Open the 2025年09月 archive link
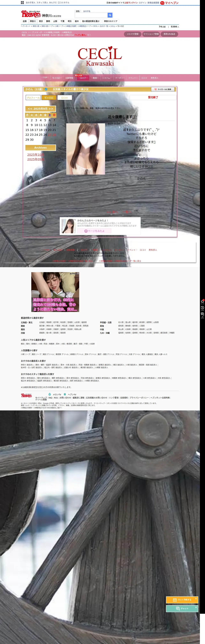 (36, 159)
